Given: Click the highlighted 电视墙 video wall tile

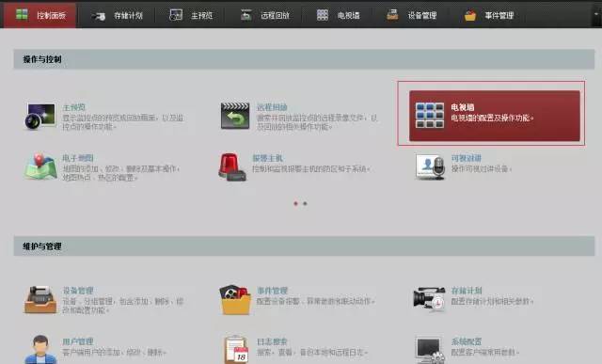Looking at the screenshot, I should coord(495,116).
